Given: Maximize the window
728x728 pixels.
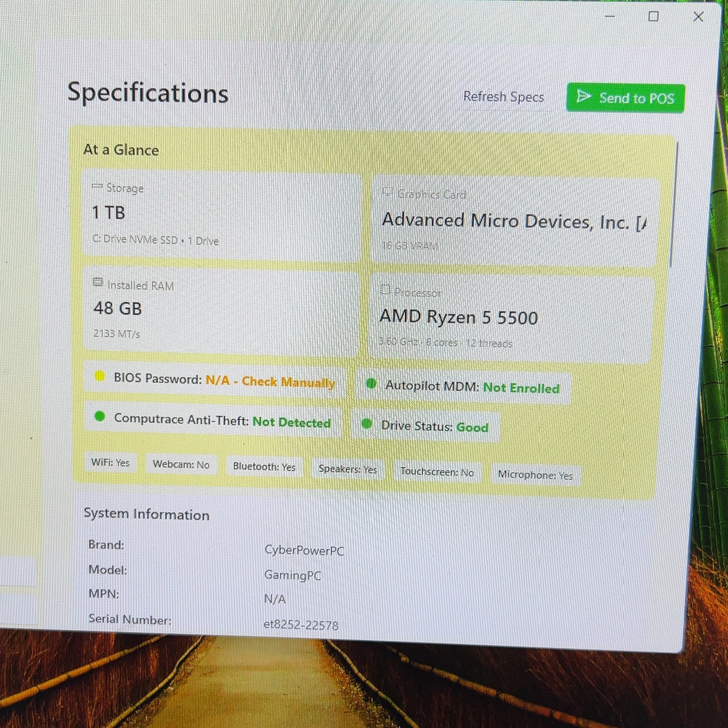Looking at the screenshot, I should [653, 16].
